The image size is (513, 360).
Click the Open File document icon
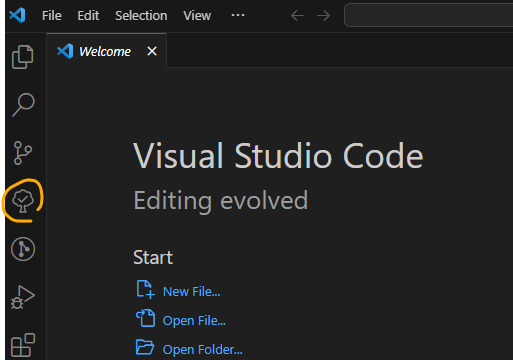pyautogui.click(x=145, y=318)
